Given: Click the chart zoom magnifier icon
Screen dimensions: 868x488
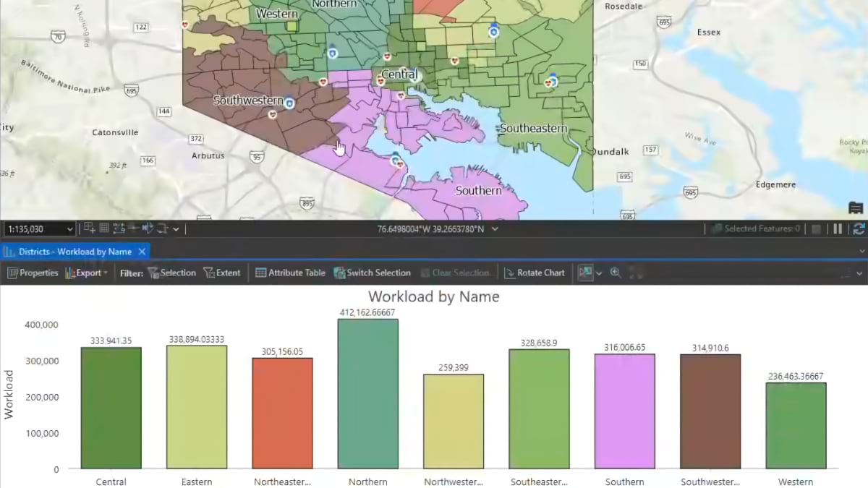Looking at the screenshot, I should coord(616,273).
